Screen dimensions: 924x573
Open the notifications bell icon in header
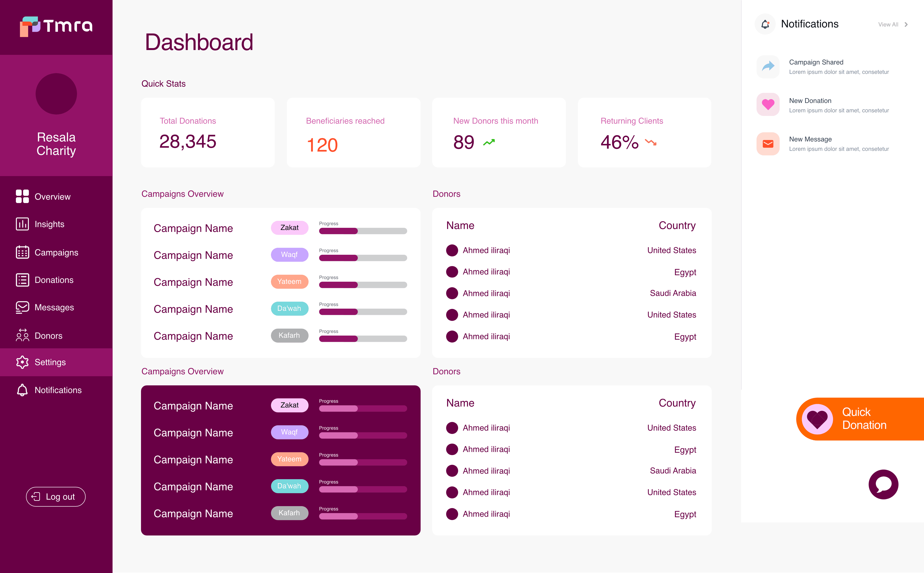(x=765, y=24)
